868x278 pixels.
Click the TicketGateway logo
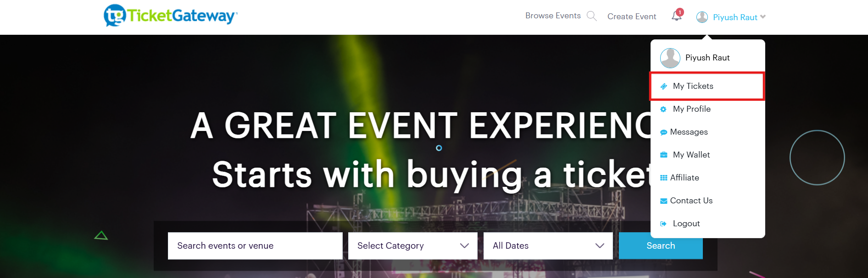tap(170, 16)
